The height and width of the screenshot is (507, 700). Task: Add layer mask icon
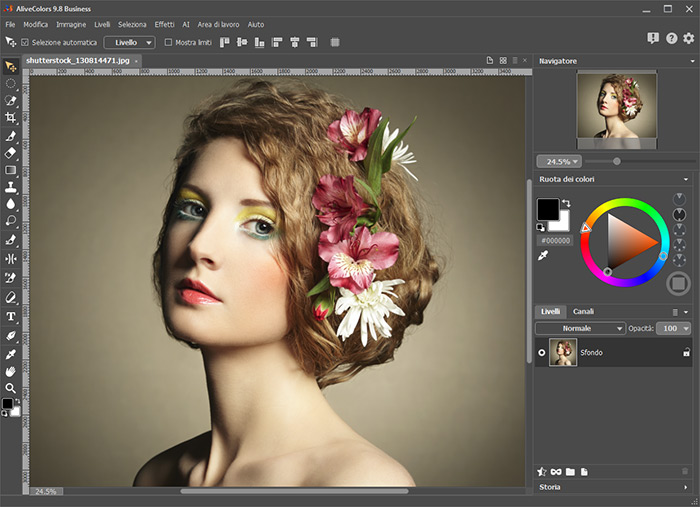(556, 472)
